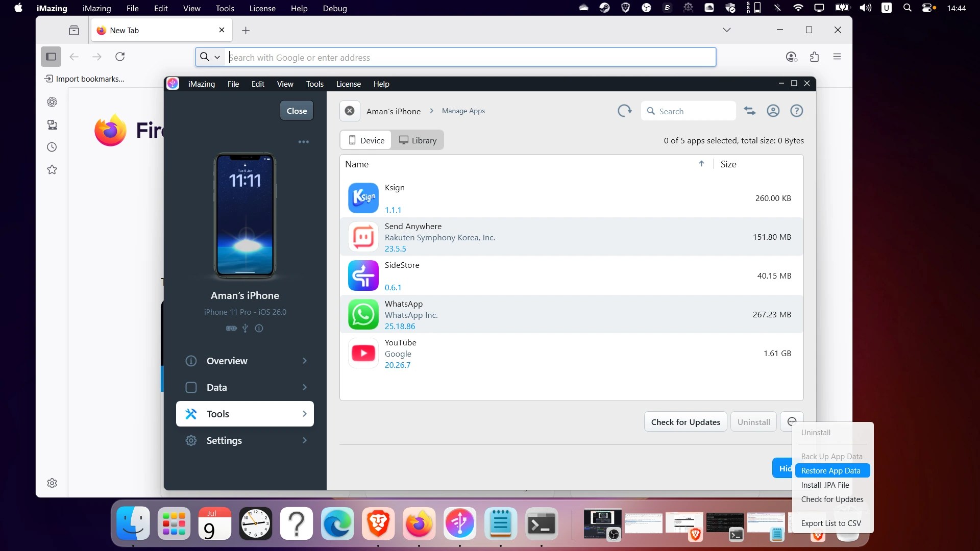Open the three-dots device options menu
Viewport: 980px width, 551px height.
point(303,142)
